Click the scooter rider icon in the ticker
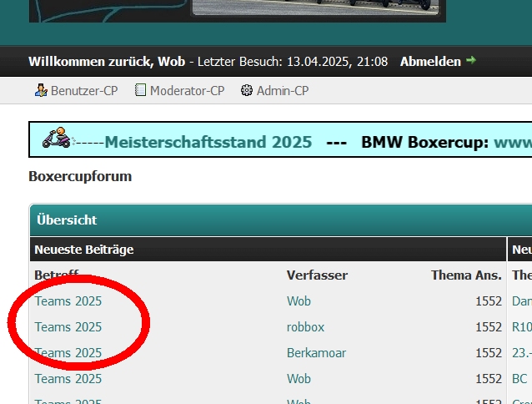The image size is (532, 404). click(57, 139)
